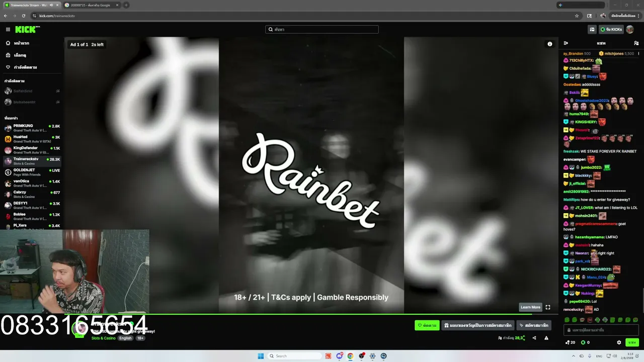Click the KICKs balance showing 0
The width and height of the screenshot is (644, 362).
(585, 342)
